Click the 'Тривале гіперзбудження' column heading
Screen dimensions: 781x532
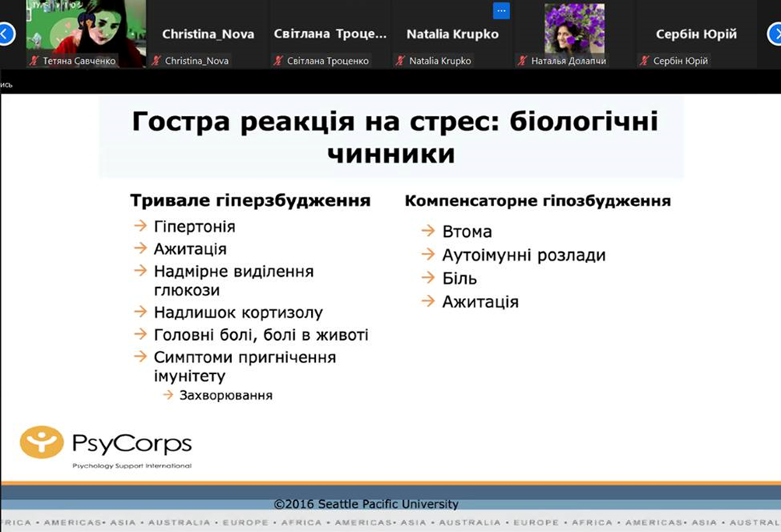[250, 201]
